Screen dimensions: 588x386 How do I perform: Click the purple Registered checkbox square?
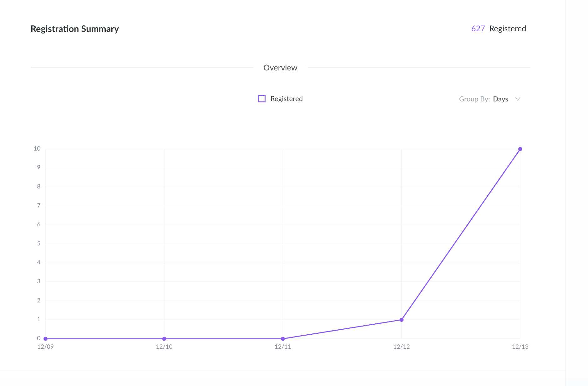click(262, 99)
